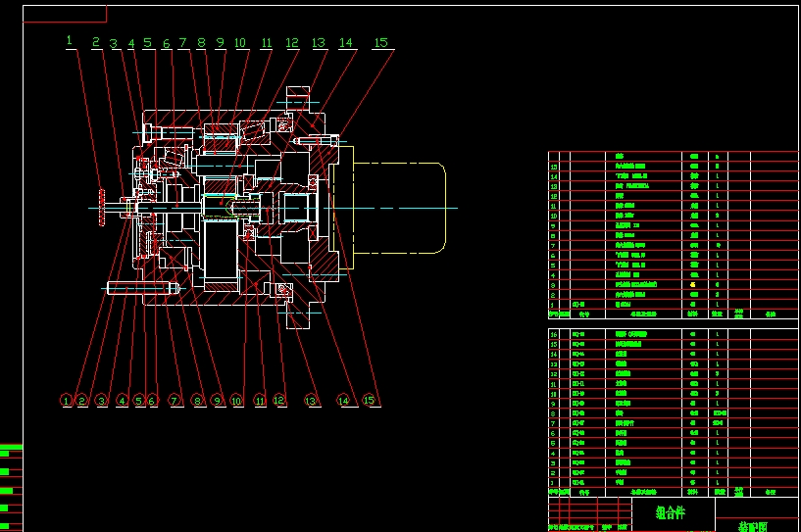This screenshot has height=532, width=801.
Task: Click the red handwheel on the shaft's left end
Action: click(x=101, y=207)
